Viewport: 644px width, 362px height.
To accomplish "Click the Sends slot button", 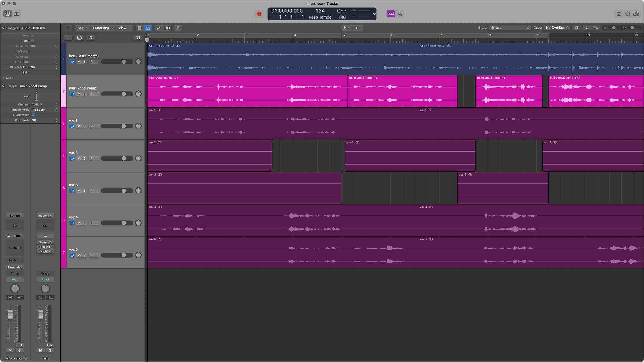I will click(x=12, y=260).
